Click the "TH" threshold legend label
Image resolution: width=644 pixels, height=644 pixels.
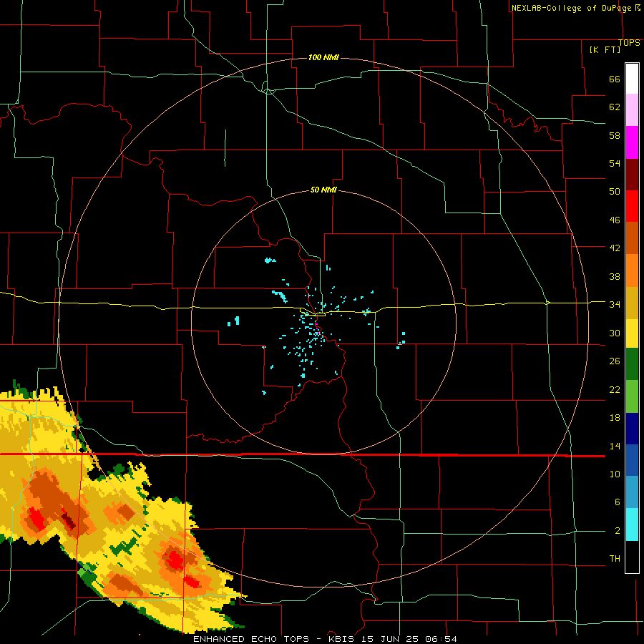coord(615,559)
